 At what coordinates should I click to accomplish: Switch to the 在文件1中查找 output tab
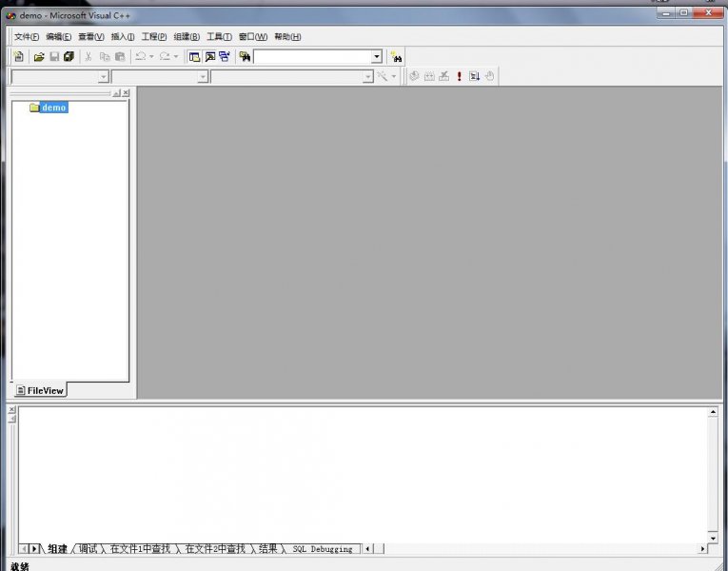coord(140,549)
